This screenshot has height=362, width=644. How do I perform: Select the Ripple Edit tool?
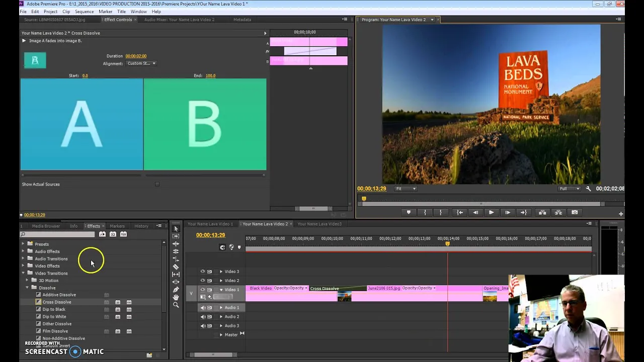(176, 244)
